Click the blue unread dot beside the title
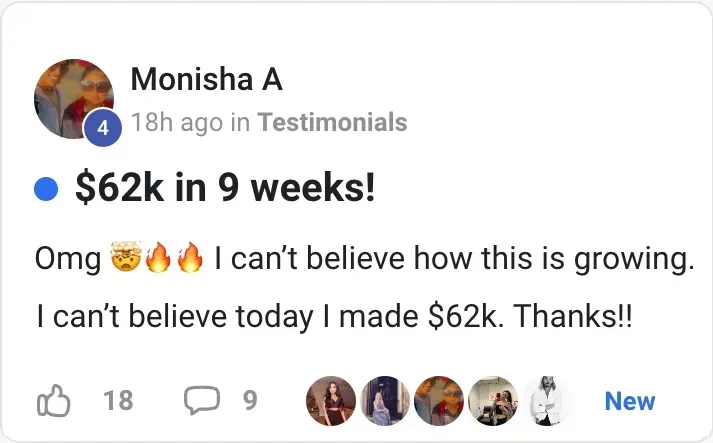 coord(45,189)
